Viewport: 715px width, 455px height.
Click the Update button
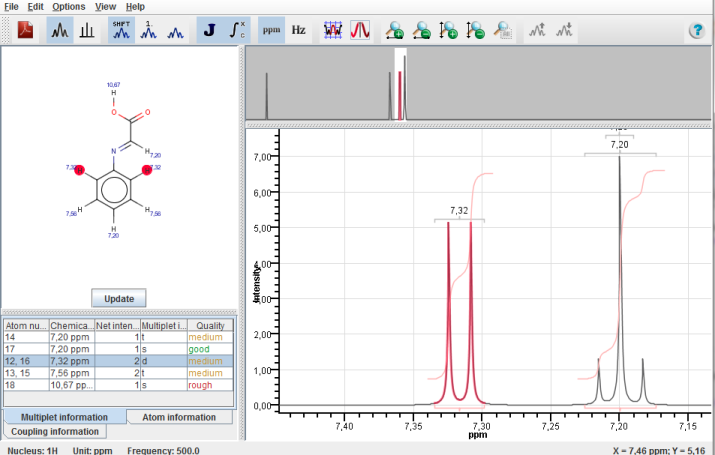tap(119, 299)
